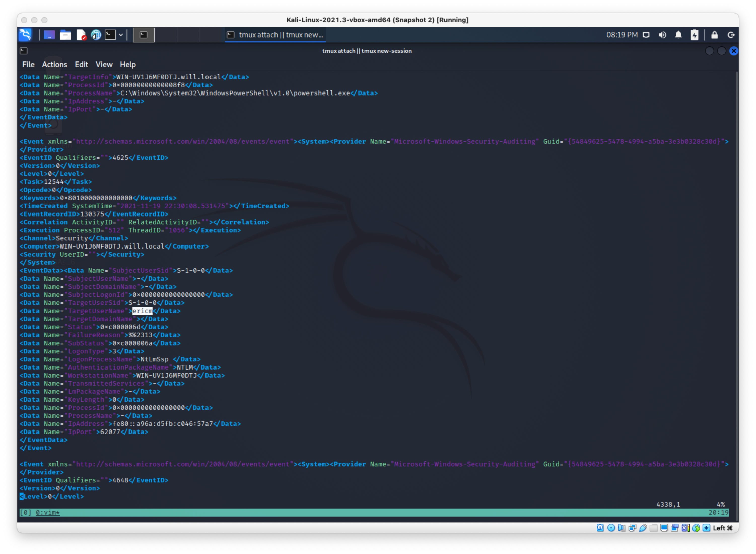
Task: Click the USB devices indicator icon
Action: tap(643, 528)
